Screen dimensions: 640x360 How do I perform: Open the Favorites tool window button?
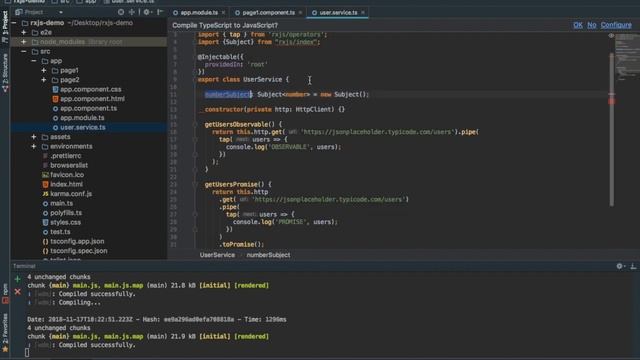(x=5, y=333)
